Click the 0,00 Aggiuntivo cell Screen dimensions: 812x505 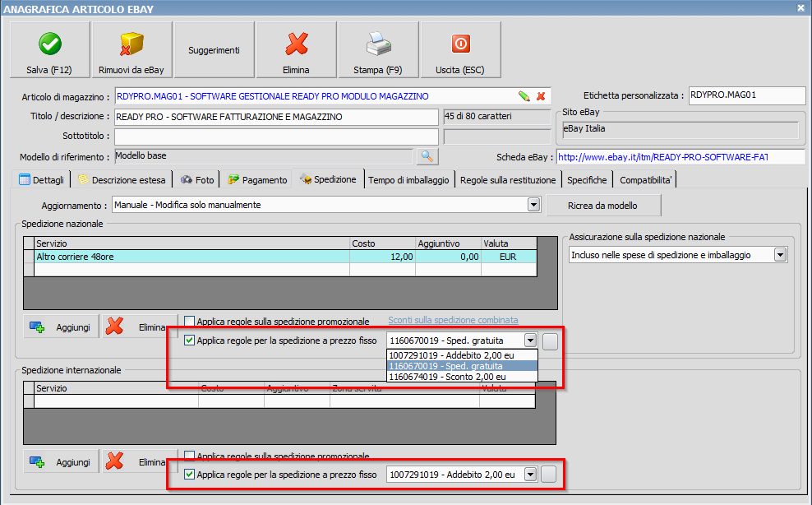click(x=449, y=257)
